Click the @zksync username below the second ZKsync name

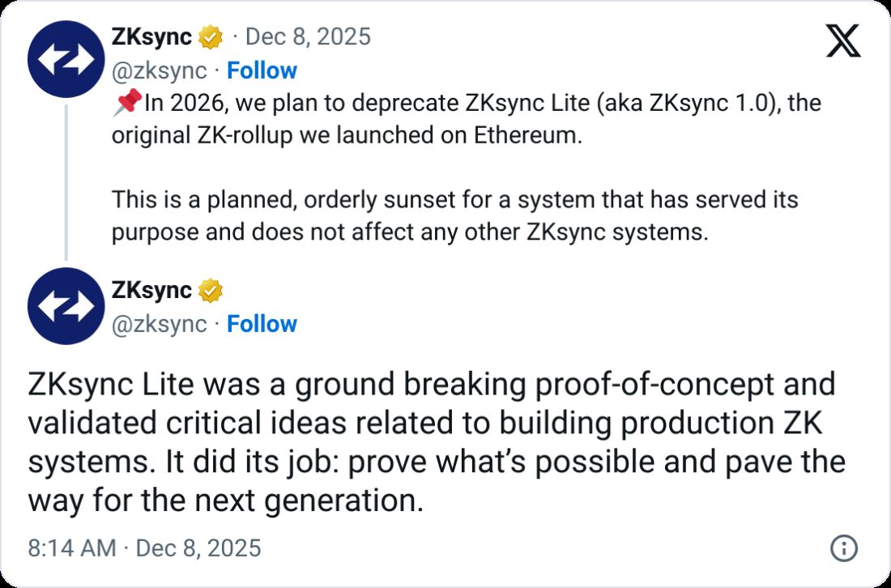click(161, 324)
